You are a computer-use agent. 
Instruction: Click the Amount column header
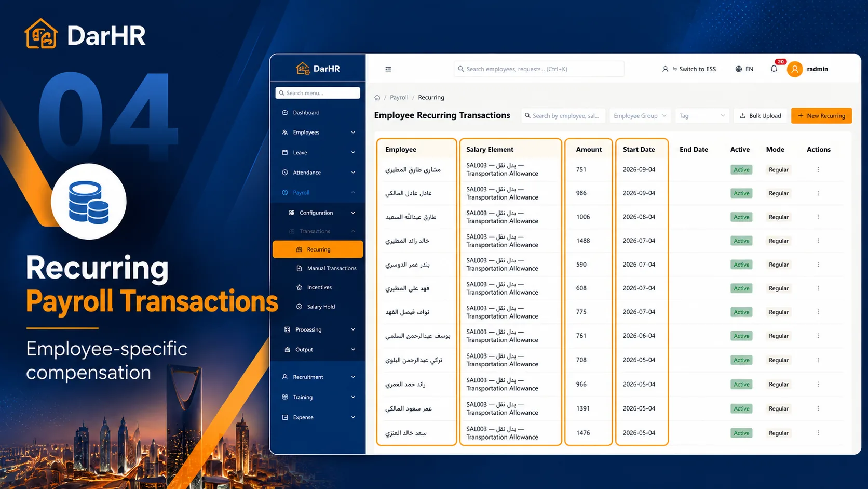click(589, 150)
